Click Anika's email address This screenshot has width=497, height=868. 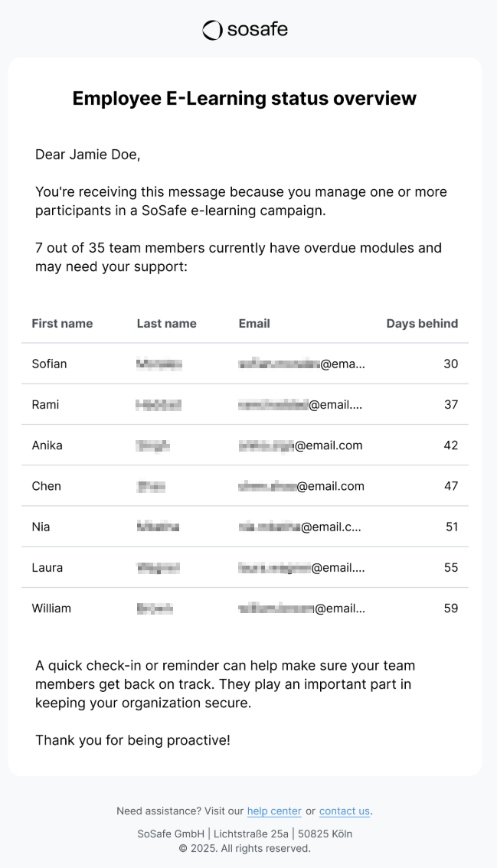pyautogui.click(x=300, y=445)
